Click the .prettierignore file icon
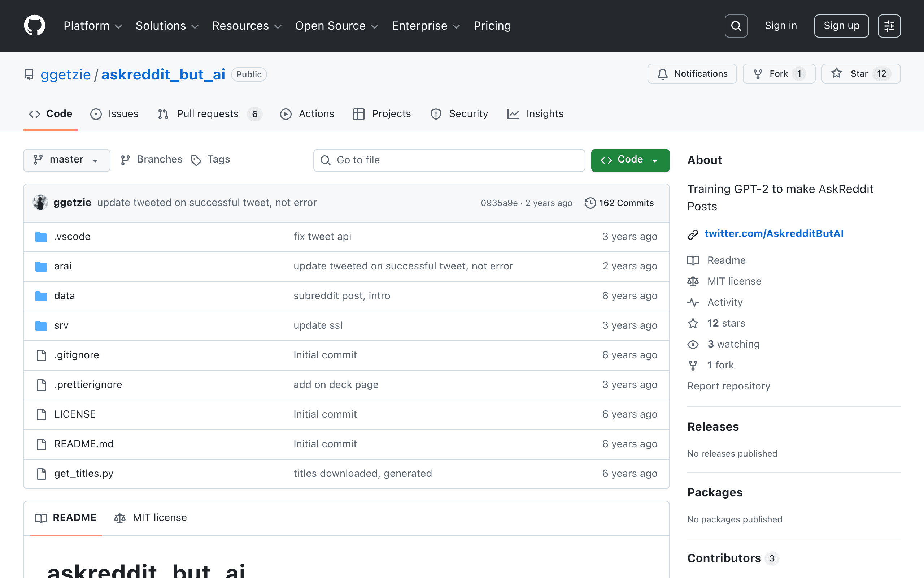Screen dimensions: 924x578 coord(41,385)
